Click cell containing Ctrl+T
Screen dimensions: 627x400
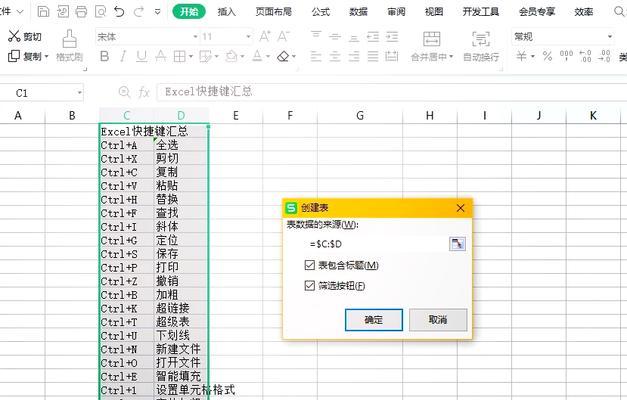click(x=127, y=322)
